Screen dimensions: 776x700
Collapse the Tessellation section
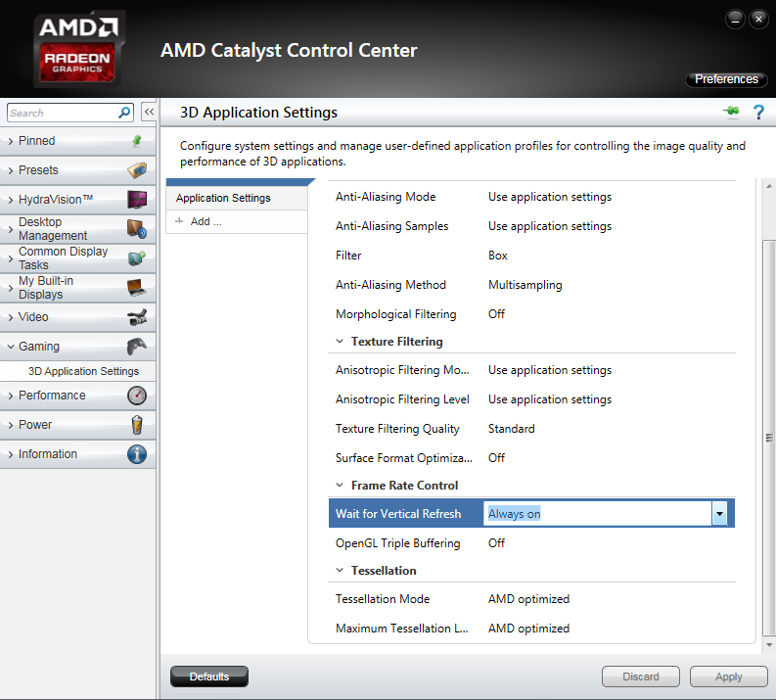(340, 571)
